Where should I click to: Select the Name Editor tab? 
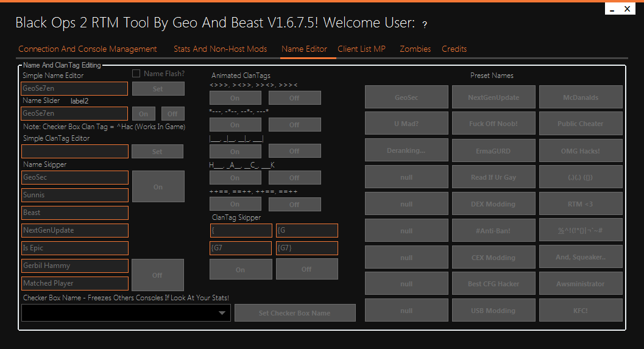click(305, 49)
